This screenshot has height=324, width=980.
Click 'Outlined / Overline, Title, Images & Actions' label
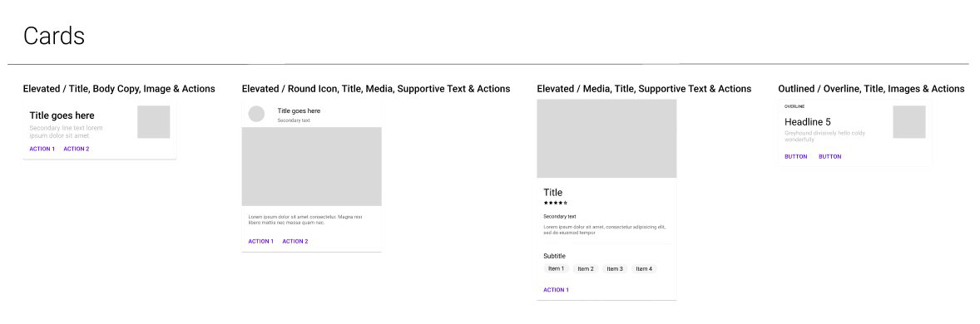pyautogui.click(x=871, y=89)
